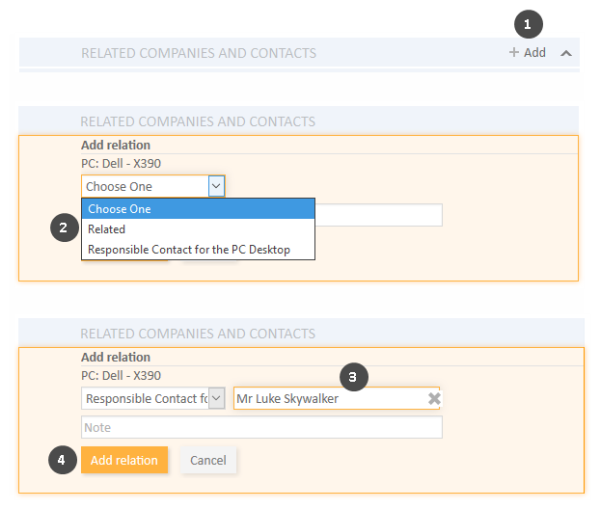Click the contact field behind the open dropdown
The width and height of the screenshot is (600, 509).
click(378, 215)
